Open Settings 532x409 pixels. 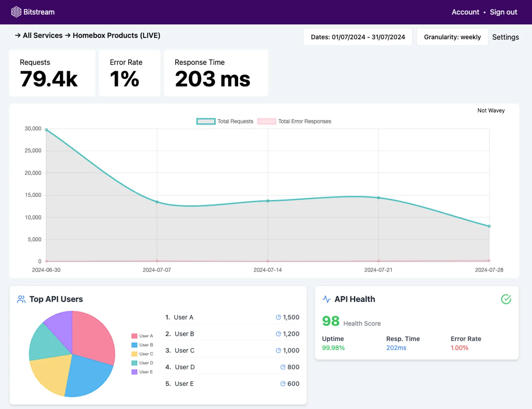coord(505,37)
